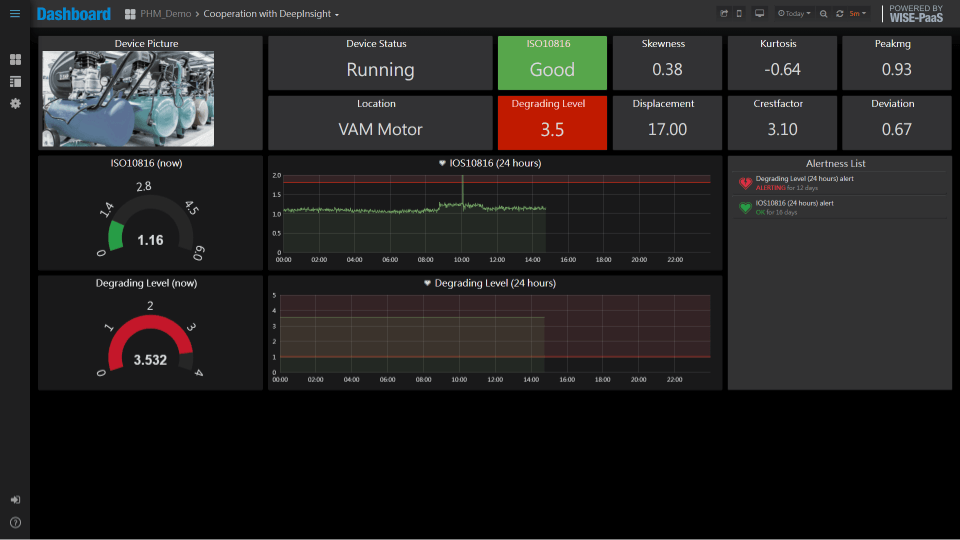The image size is (960, 540).
Task: Click heart icon on IOS10816 chart title
Action: pos(442,163)
